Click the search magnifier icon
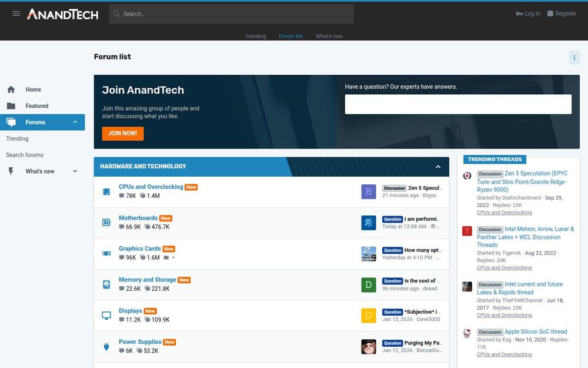Image resolution: width=588 pixels, height=368 pixels. click(116, 14)
